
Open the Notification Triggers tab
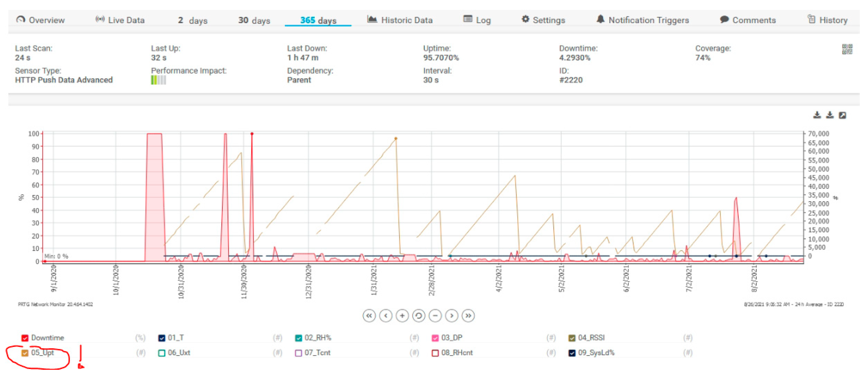(643, 20)
